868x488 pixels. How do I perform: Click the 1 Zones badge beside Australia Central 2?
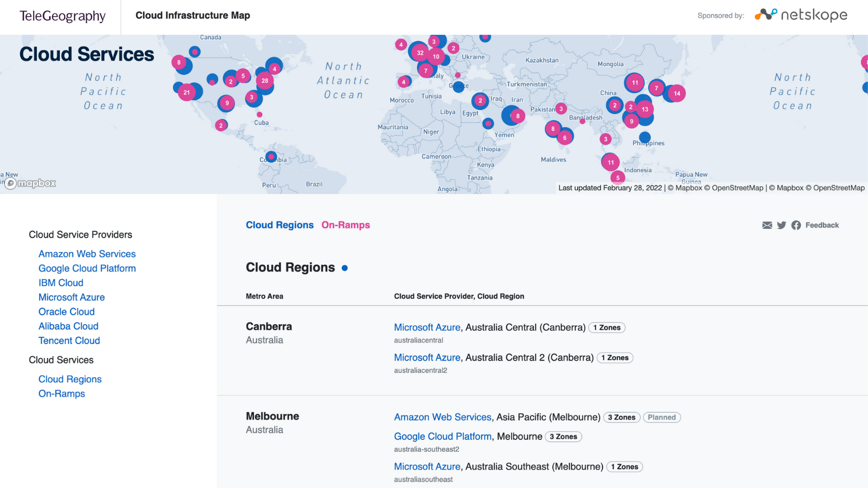[615, 358]
